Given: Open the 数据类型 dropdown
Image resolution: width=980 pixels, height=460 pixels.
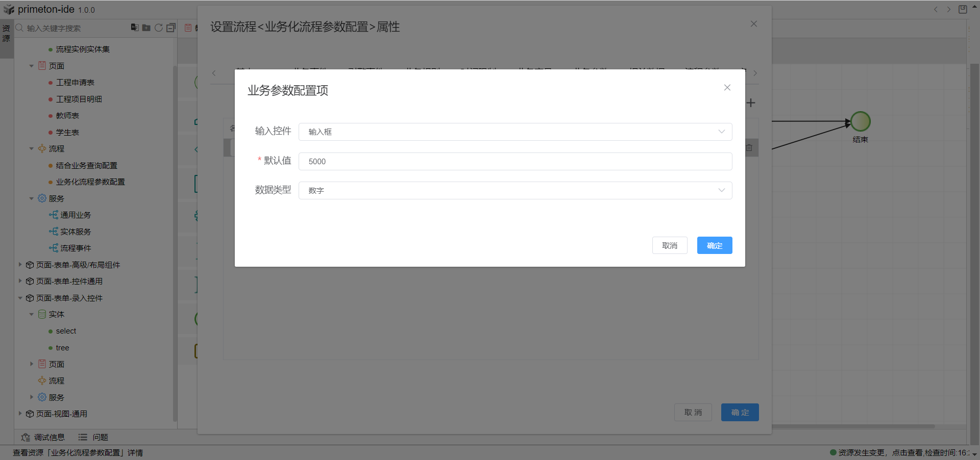Looking at the screenshot, I should click(x=515, y=190).
